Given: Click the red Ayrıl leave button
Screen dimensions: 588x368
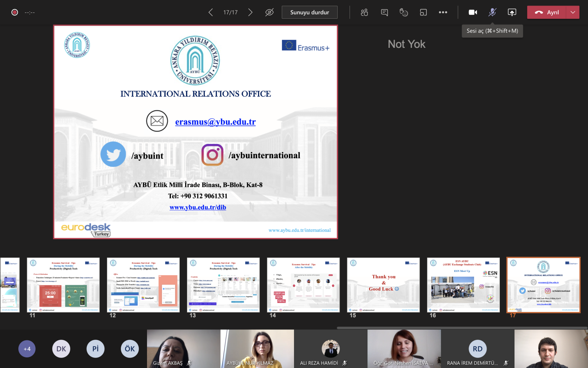Looking at the screenshot, I should tap(547, 13).
